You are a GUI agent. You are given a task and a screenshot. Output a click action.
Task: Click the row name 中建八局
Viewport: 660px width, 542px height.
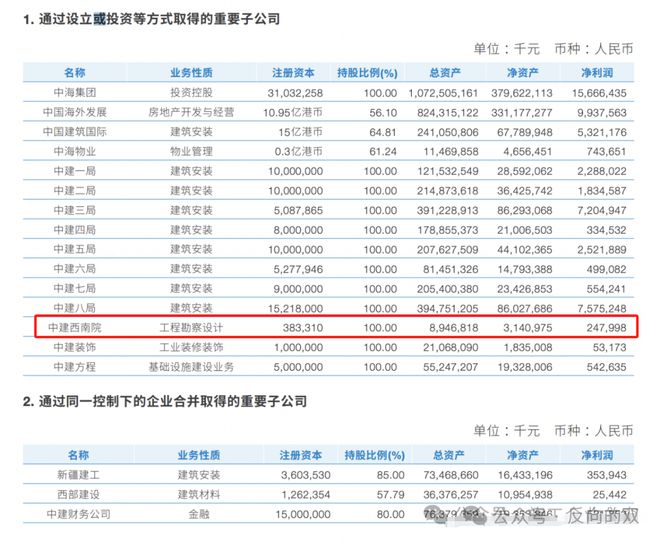[75, 308]
